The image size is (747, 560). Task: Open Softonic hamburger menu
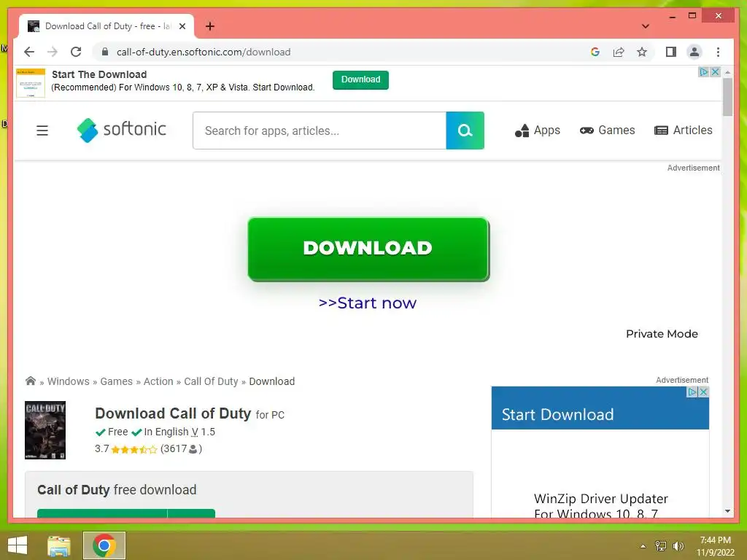pyautogui.click(x=42, y=131)
